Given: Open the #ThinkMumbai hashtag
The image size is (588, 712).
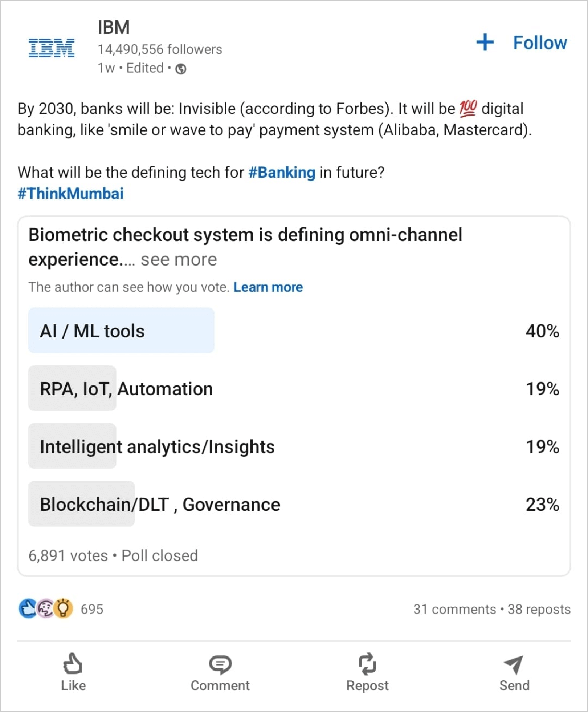Looking at the screenshot, I should coord(71,194).
